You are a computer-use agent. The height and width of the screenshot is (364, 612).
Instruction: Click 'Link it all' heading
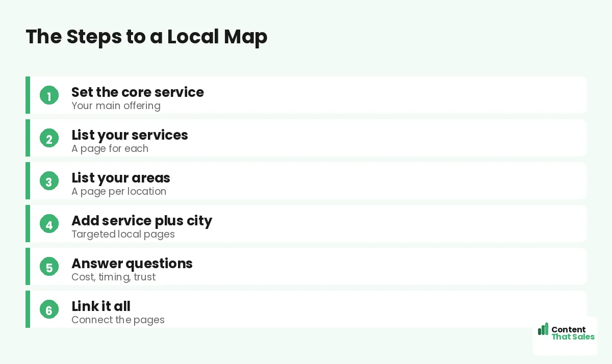101,306
